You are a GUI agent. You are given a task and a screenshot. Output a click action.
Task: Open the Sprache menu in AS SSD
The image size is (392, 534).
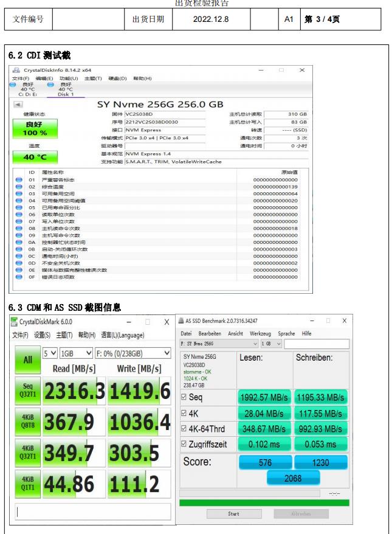(286, 333)
